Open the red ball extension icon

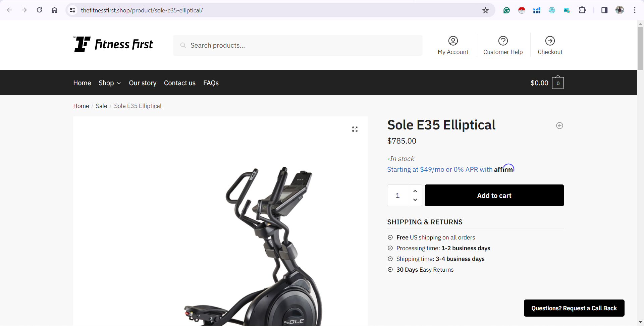point(522,10)
